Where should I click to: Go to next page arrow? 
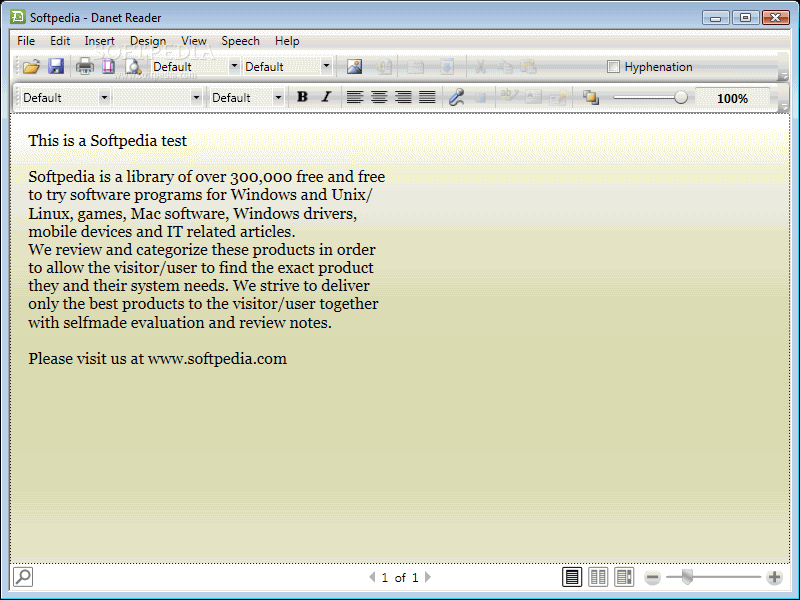tap(428, 577)
